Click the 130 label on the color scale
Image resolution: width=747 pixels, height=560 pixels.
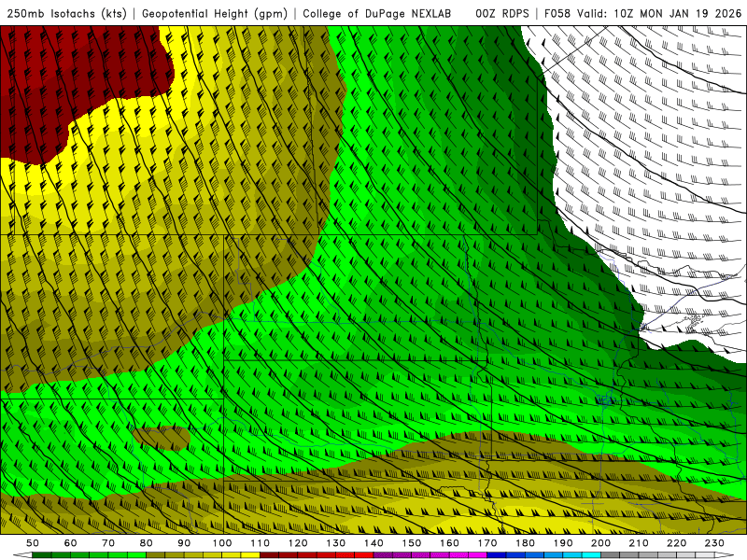click(336, 543)
